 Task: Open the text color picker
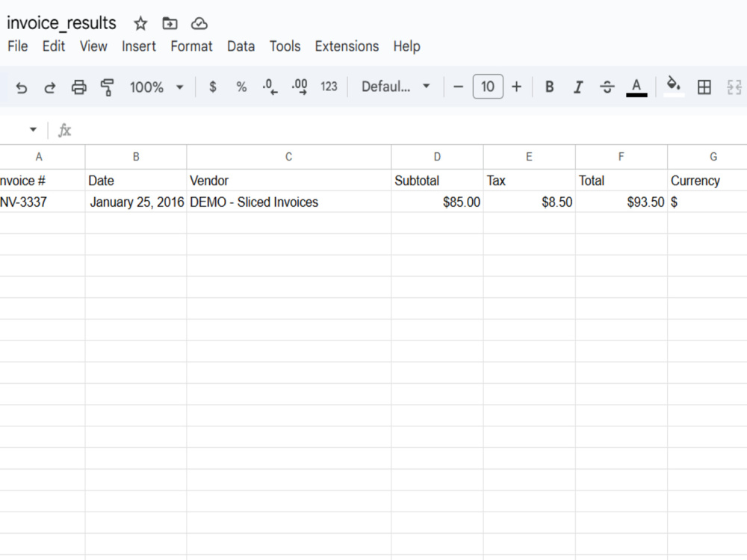pos(636,87)
